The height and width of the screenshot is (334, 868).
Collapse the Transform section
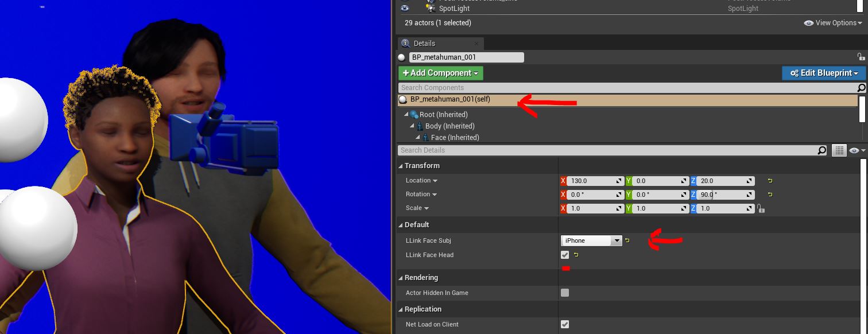(x=401, y=166)
